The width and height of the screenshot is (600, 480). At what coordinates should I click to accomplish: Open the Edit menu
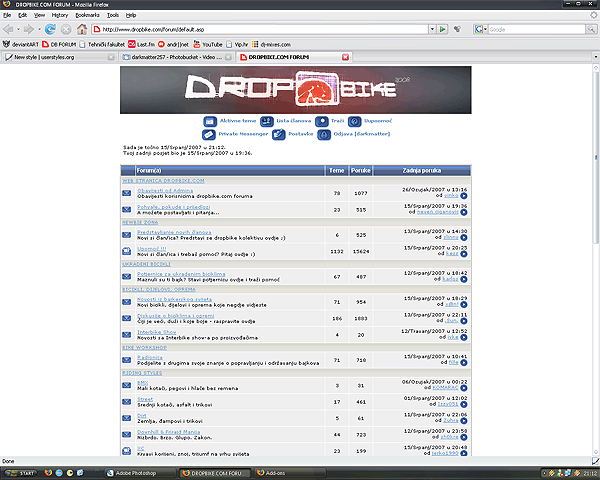(23, 15)
